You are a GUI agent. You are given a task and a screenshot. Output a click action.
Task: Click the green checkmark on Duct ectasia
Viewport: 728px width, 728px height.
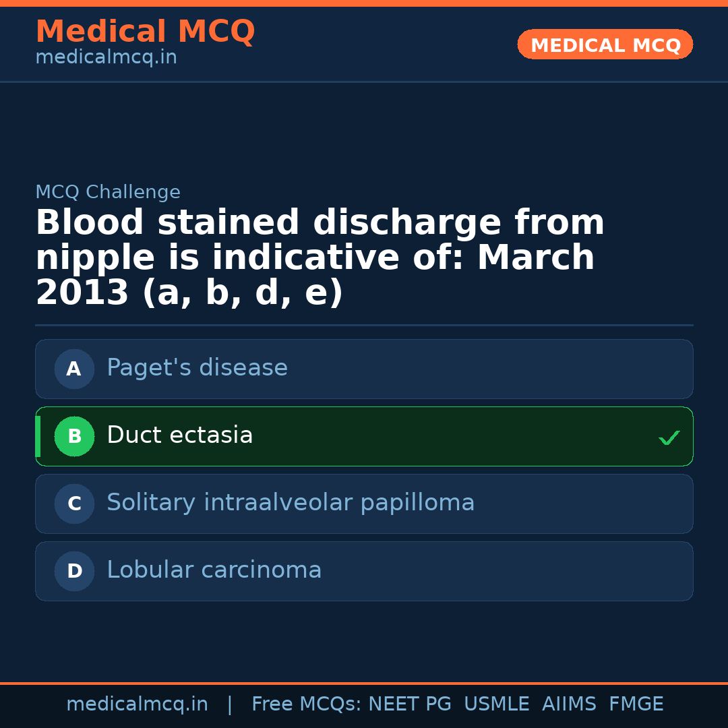click(x=669, y=437)
